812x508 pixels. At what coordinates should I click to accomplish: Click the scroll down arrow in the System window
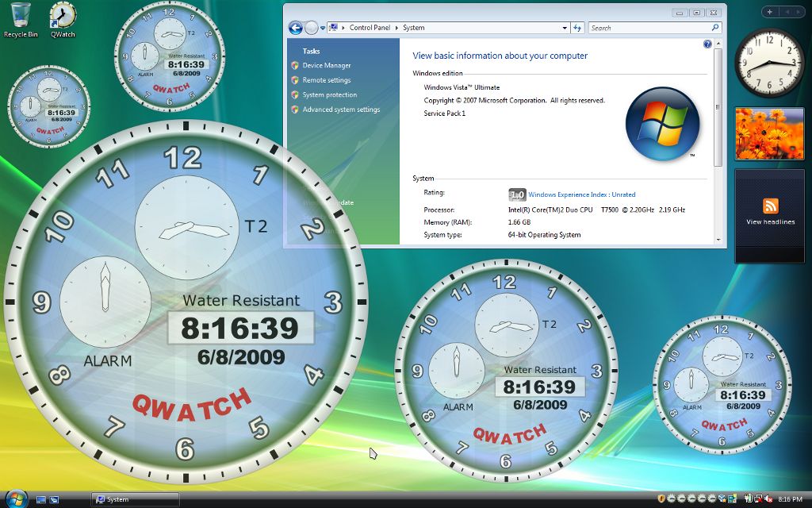[x=718, y=240]
